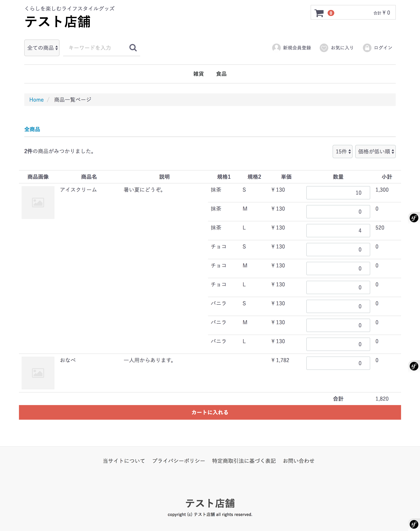This screenshot has width=420, height=531.
Task: Click the おなべ product name
Action: (68, 360)
